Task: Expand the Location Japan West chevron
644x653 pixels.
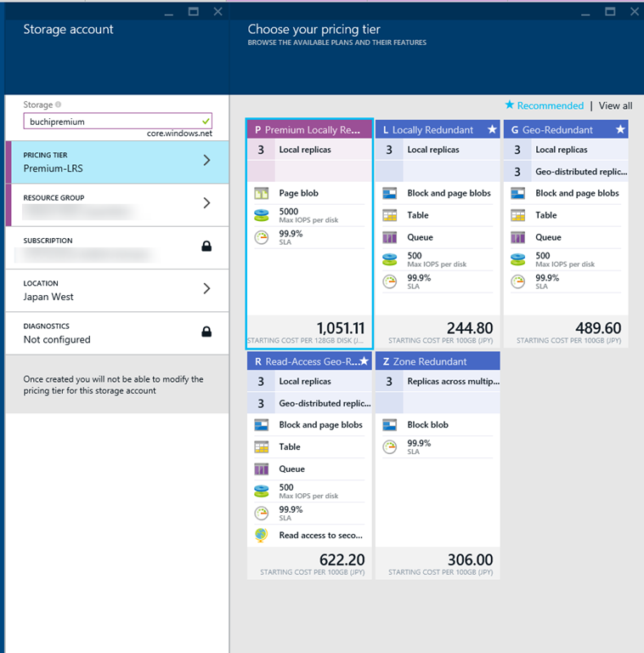Action: click(206, 288)
